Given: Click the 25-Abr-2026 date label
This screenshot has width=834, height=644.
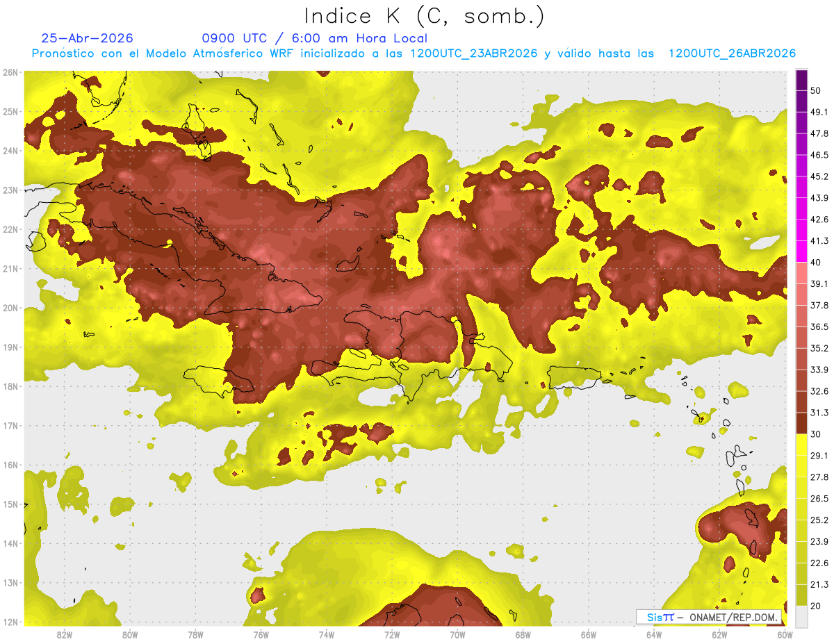Looking at the screenshot, I should coord(87,38).
